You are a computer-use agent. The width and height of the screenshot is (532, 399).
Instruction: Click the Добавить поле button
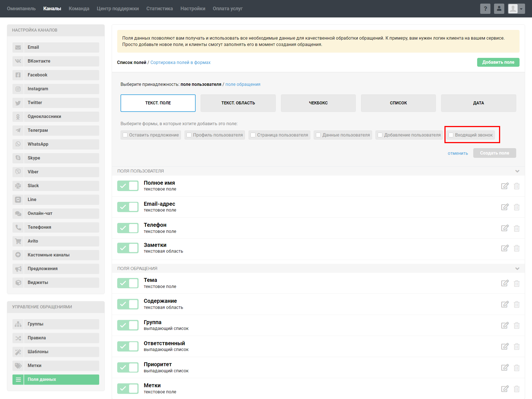pos(498,62)
